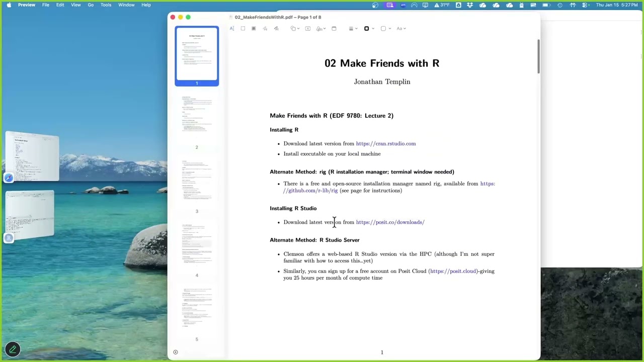644x362 pixels.
Task: Open Text Style Aa dropdown
Action: pyautogui.click(x=401, y=29)
